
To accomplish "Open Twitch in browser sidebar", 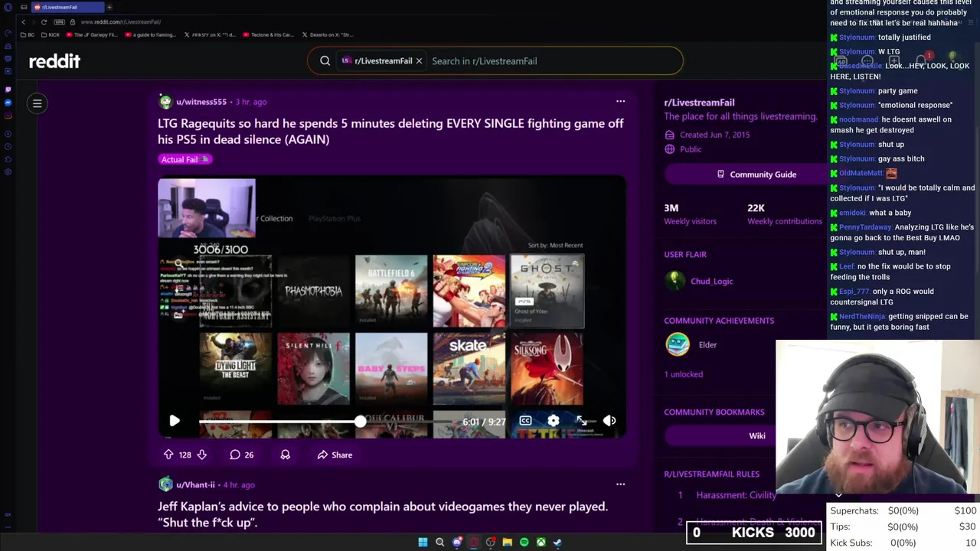I will pos(8,90).
